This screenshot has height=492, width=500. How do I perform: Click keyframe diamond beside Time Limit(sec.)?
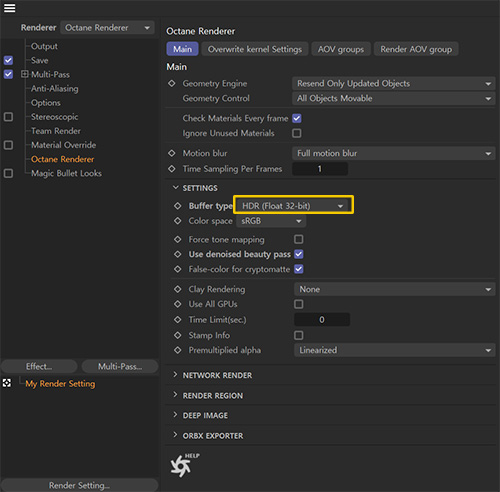click(x=178, y=320)
